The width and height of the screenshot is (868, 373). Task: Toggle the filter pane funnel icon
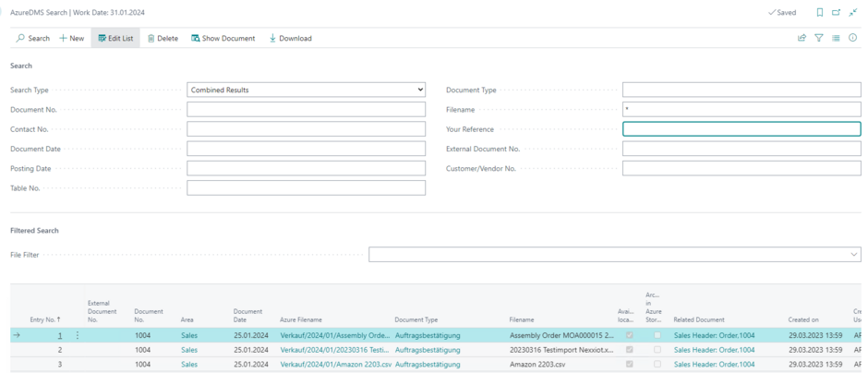819,38
